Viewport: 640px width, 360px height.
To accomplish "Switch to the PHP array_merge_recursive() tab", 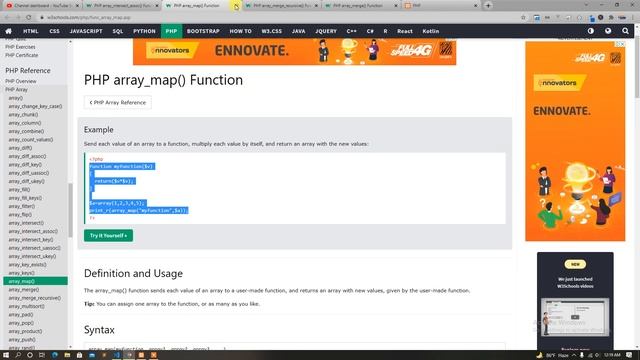I will click(x=281, y=6).
